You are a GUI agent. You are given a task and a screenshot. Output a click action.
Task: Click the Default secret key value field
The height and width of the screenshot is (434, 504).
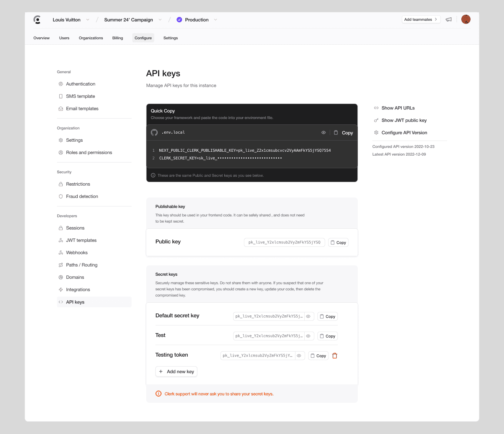coord(269,316)
